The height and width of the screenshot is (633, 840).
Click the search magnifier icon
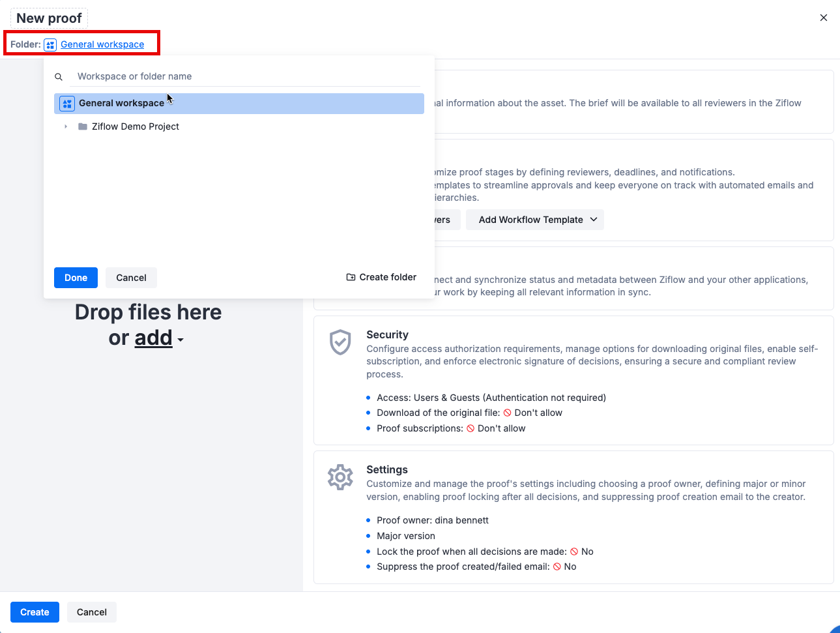[59, 77]
